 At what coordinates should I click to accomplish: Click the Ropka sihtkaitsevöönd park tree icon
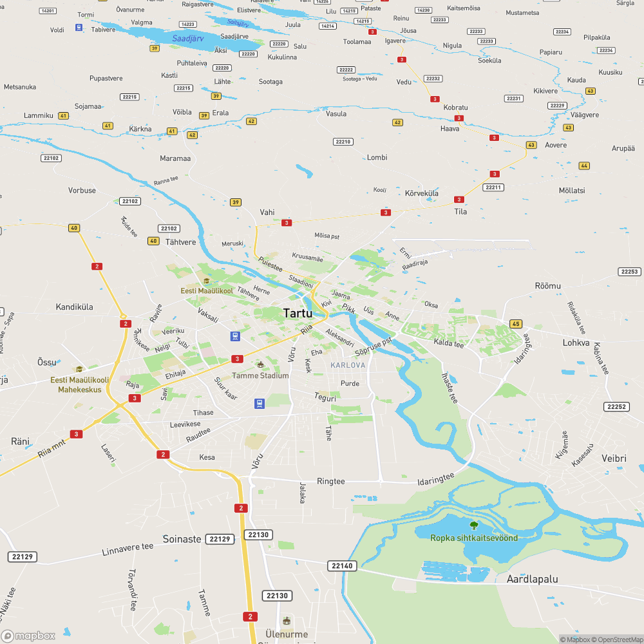coord(474,525)
